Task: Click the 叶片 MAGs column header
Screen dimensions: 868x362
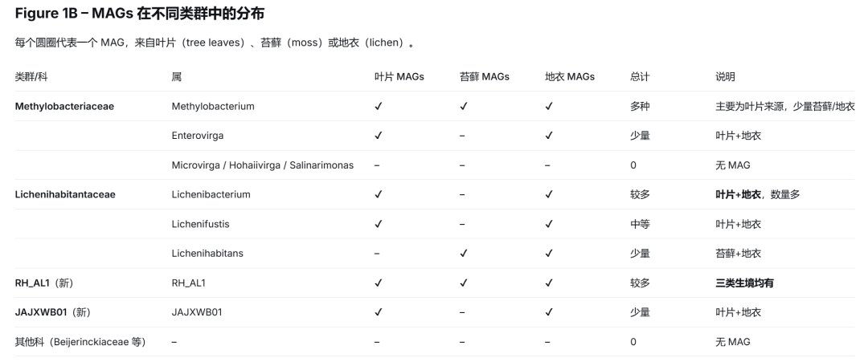Action: coord(399,77)
